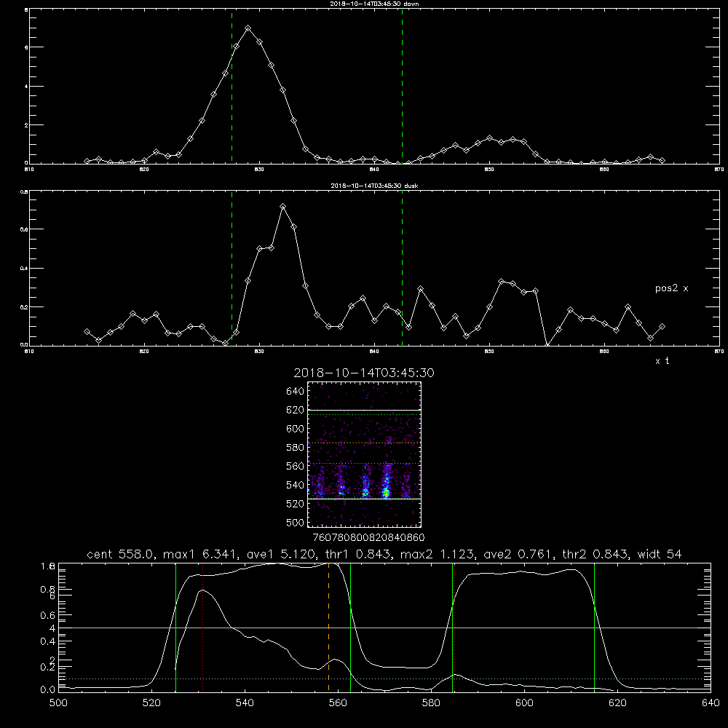This screenshot has height=728, width=728.
Task: Click the red dotted line near 585 in bottom plot
Action: pyautogui.click(x=454, y=628)
